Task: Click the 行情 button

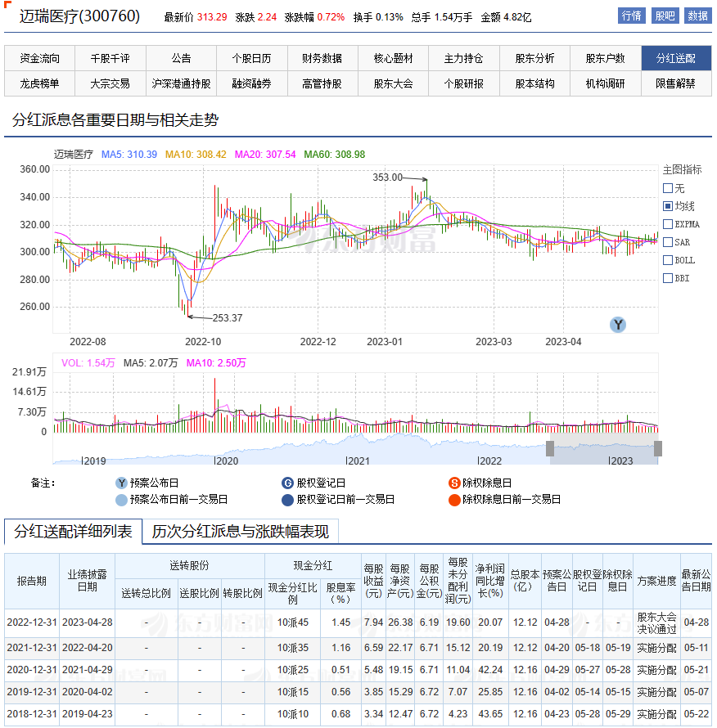Action: [631, 16]
